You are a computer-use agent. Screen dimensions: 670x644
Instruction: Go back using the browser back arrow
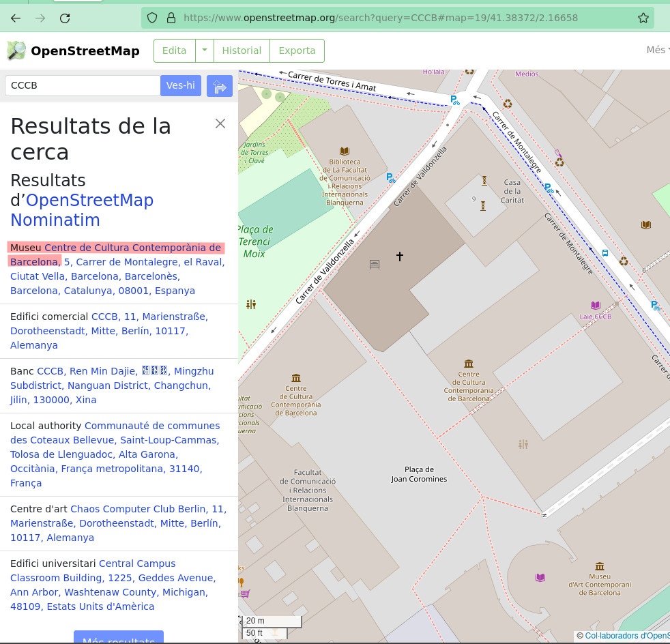16,18
